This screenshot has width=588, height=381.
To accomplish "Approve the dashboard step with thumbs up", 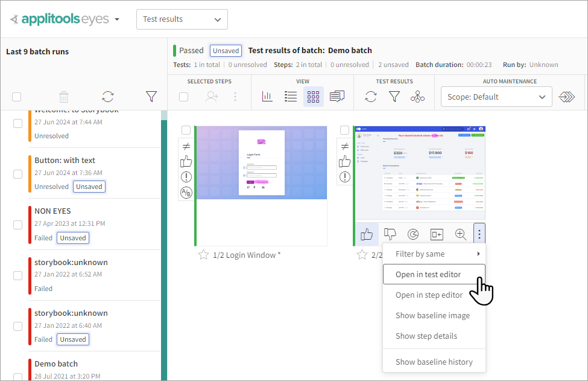I will coord(367,234).
